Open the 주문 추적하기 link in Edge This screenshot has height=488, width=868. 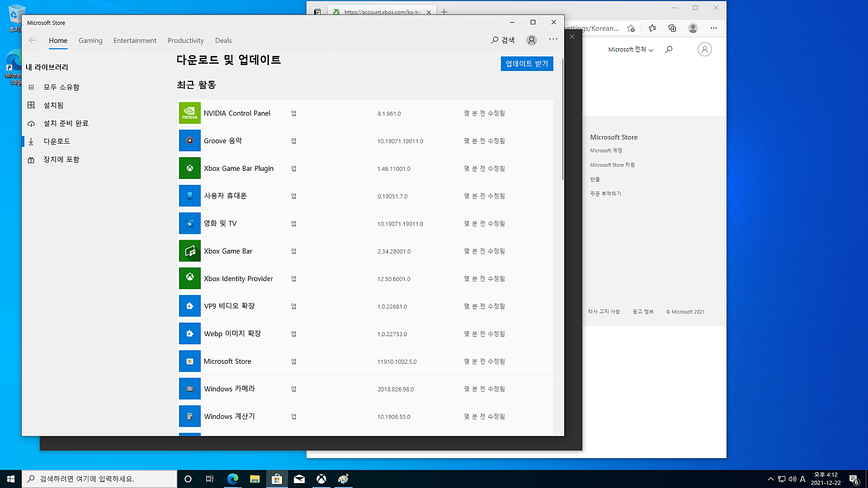pos(605,194)
